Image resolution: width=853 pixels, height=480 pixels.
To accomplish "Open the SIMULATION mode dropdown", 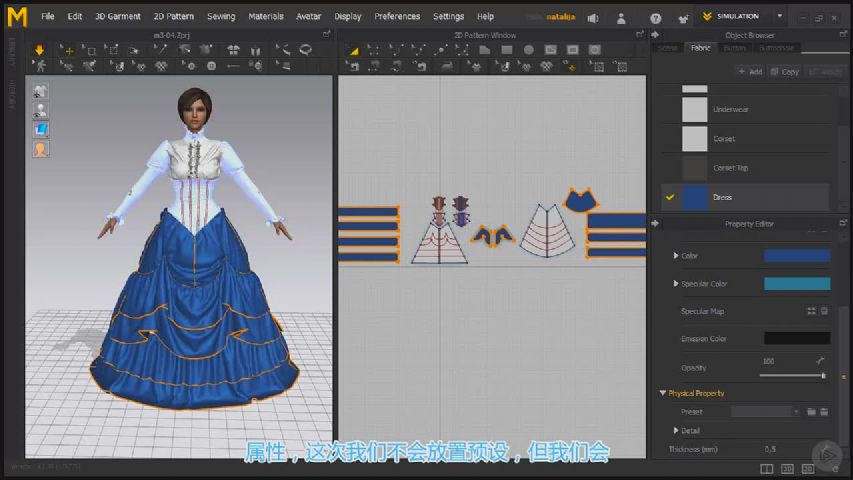I will (780, 16).
